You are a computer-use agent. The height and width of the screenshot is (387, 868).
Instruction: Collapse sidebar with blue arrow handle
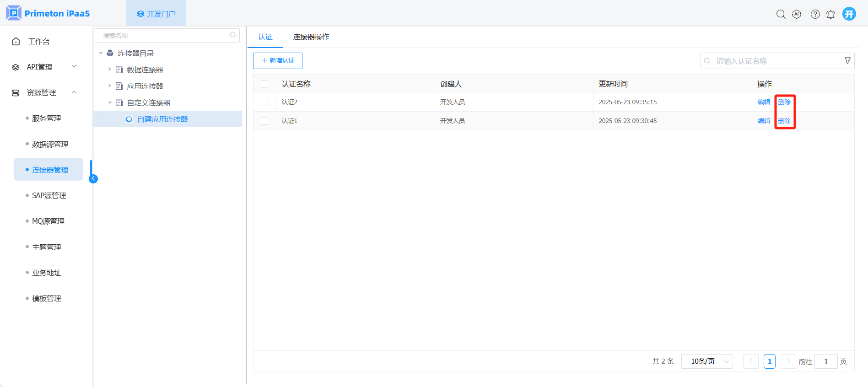tap(93, 179)
